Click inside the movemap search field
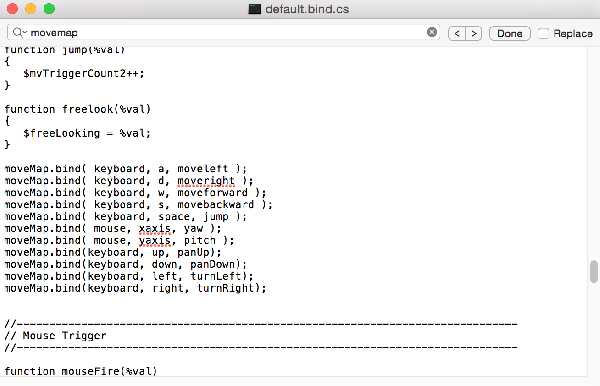 click(226, 33)
